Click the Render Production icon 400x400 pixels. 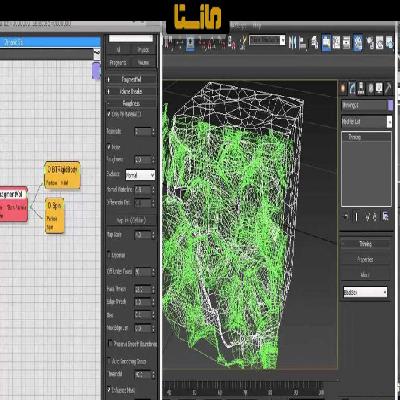point(389,43)
